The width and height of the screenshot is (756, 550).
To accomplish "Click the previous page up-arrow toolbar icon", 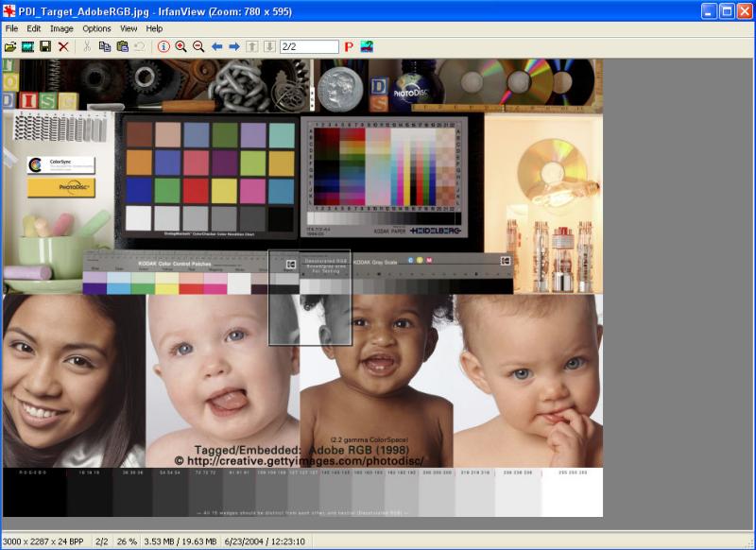I will (x=252, y=46).
